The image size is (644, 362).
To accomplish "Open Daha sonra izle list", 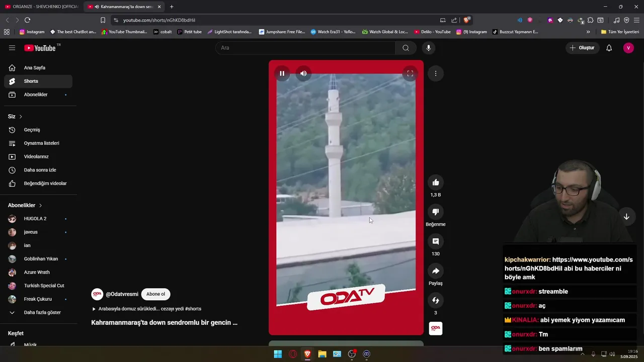I will (38, 170).
